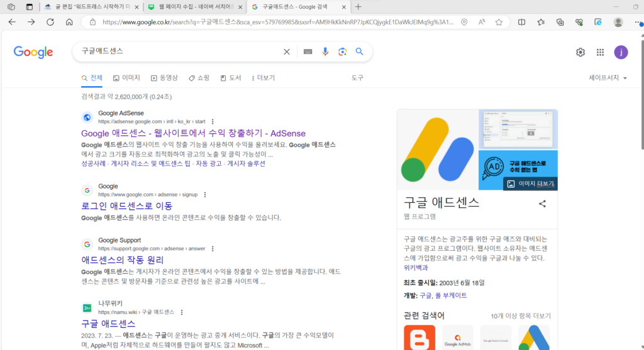Open the tab actions vertical tabs icon
This screenshot has height=350, width=644.
(x=29, y=7)
